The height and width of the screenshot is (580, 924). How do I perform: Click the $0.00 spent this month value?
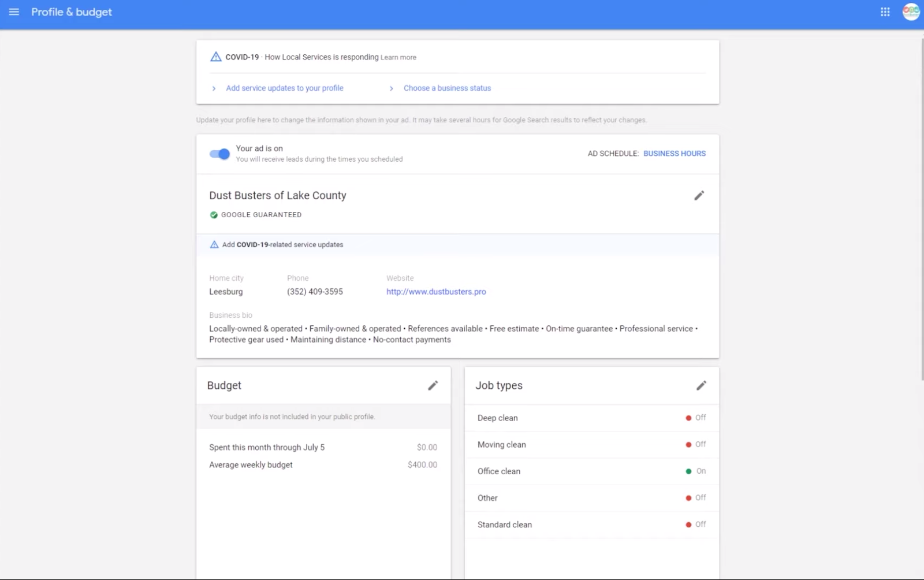point(427,447)
